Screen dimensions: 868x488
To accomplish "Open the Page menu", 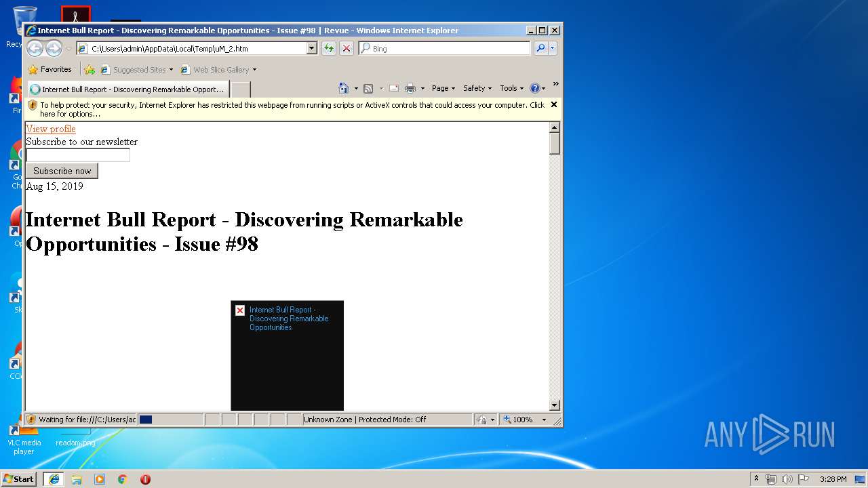I will pyautogui.click(x=443, y=88).
